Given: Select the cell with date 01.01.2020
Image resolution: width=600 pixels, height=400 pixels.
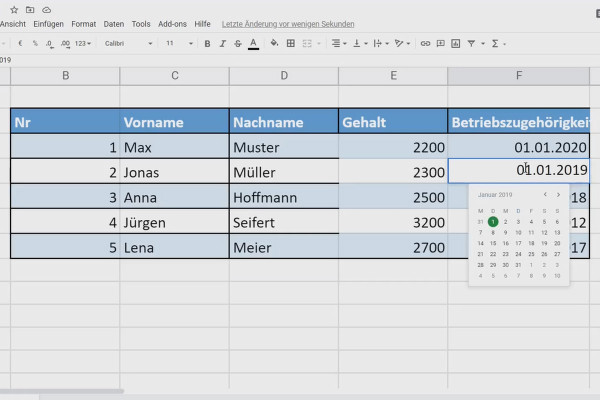Looking at the screenshot, I should point(518,146).
